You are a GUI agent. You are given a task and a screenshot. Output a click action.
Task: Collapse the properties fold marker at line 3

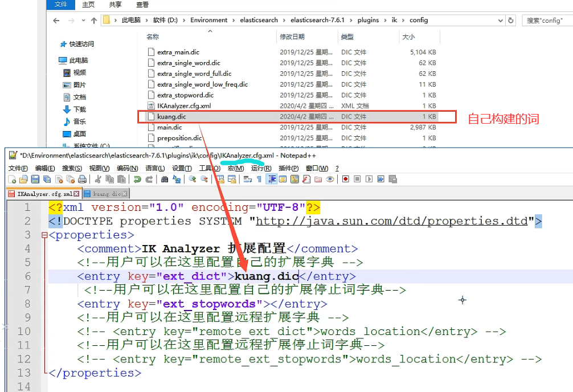coord(44,235)
